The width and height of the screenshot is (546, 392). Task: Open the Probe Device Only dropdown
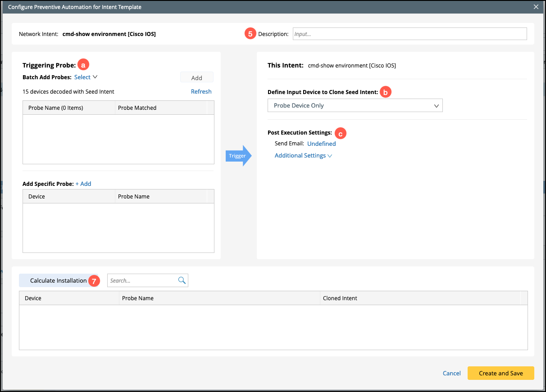pyautogui.click(x=355, y=106)
